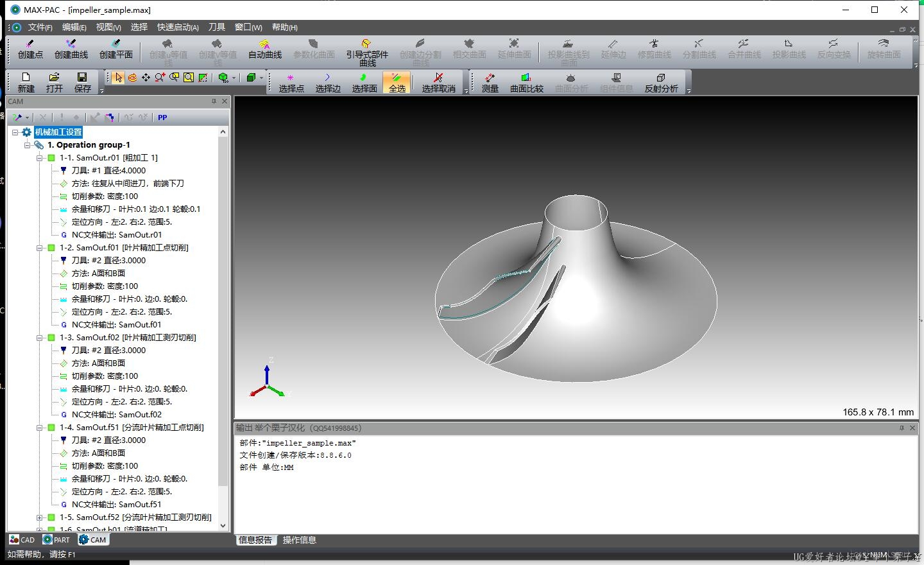
Task: Open the CAM wand tool dropdown arrow
Action: (x=27, y=117)
